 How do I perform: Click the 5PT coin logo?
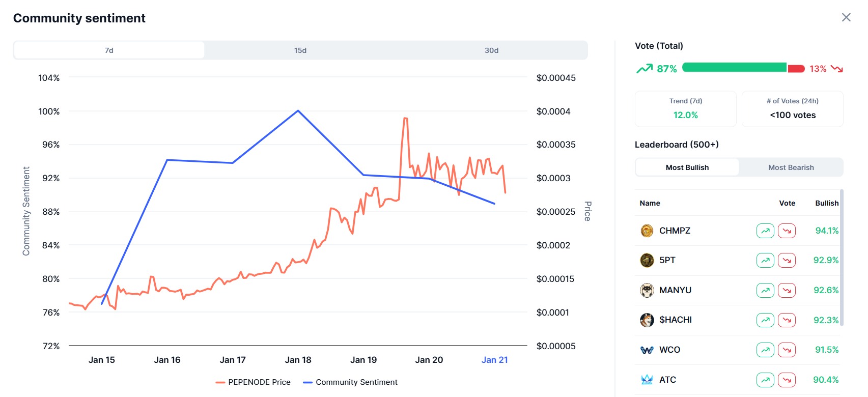click(x=647, y=260)
